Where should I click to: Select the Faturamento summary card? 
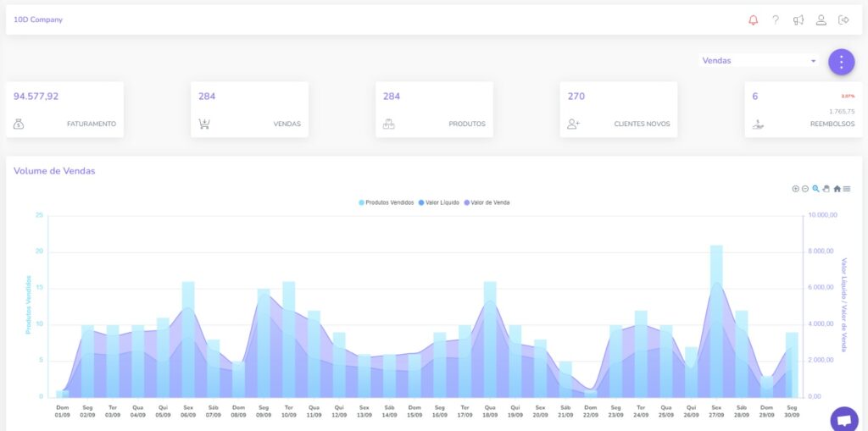click(64, 109)
